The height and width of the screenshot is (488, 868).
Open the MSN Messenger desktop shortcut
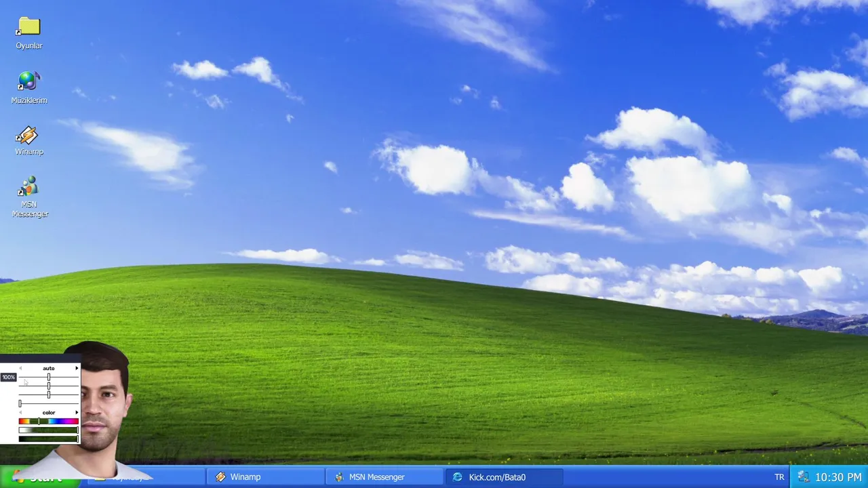click(x=30, y=197)
